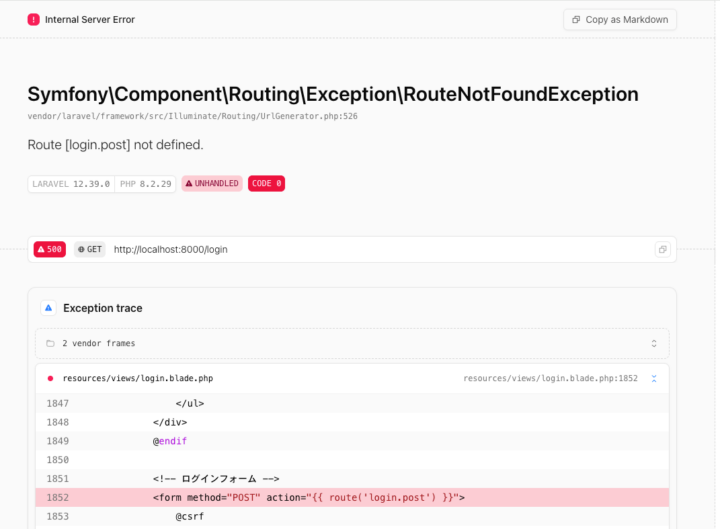Copy the request URL with the copy icon
The image size is (720, 529).
click(x=661, y=249)
